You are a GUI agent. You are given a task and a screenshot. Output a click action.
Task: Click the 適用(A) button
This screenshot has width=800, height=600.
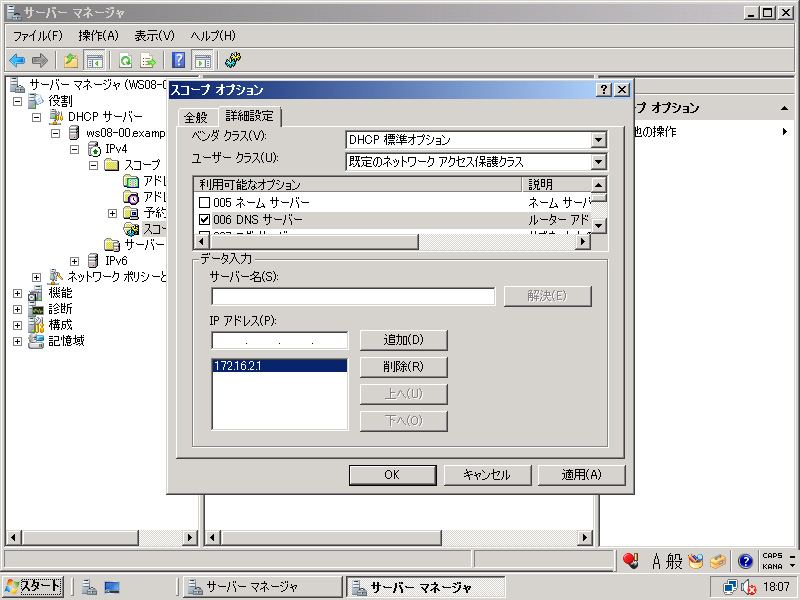pos(581,475)
